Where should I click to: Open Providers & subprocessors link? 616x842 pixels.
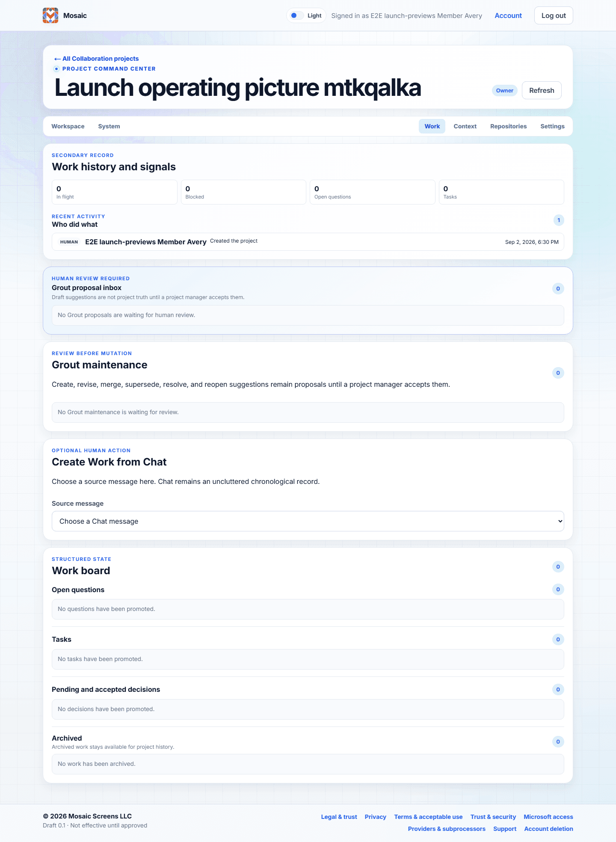point(447,829)
